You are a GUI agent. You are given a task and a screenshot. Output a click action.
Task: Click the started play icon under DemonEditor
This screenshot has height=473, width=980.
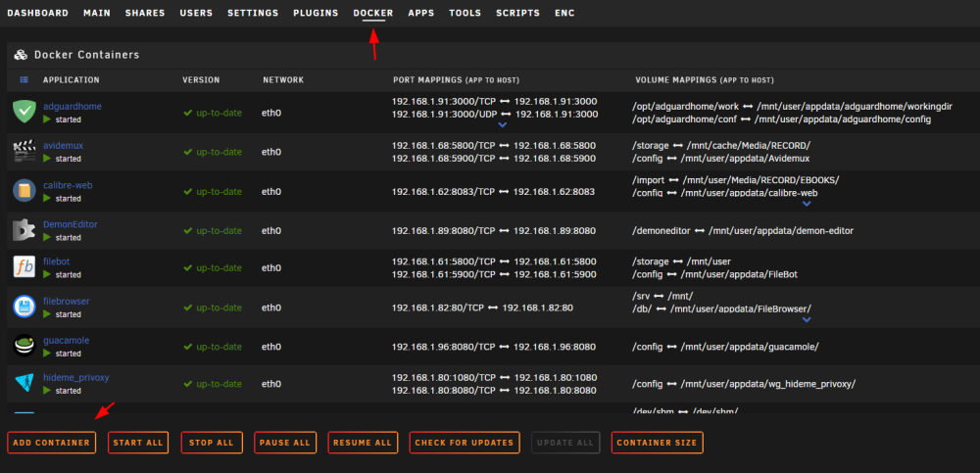click(x=47, y=237)
